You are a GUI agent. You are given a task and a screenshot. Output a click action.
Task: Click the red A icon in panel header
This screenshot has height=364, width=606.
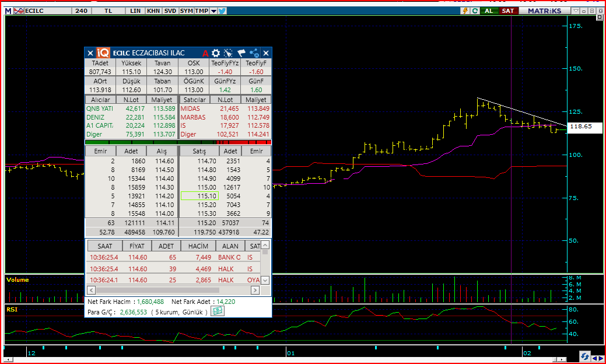(x=205, y=53)
